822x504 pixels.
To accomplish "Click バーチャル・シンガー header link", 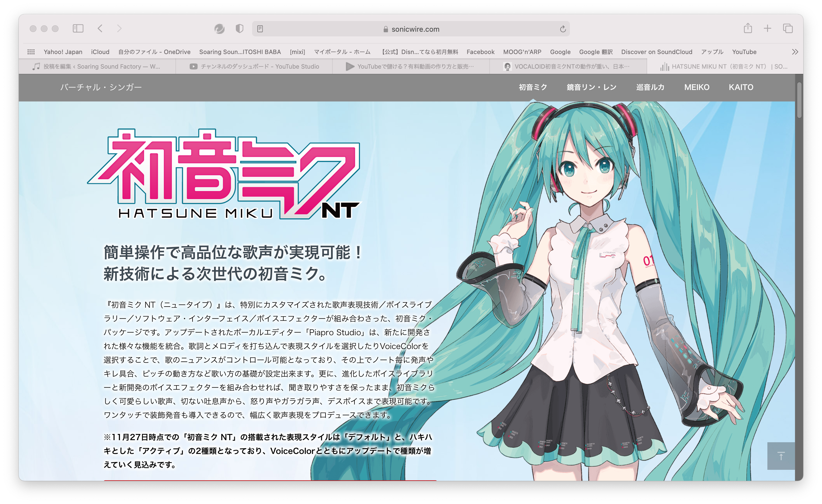I will 101,87.
